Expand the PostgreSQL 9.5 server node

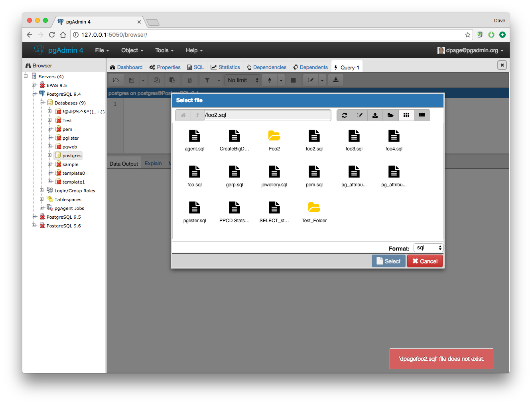[34, 217]
